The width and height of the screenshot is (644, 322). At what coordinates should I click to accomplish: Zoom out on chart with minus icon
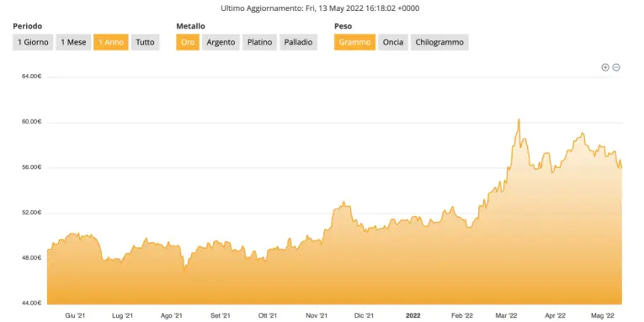coord(616,67)
